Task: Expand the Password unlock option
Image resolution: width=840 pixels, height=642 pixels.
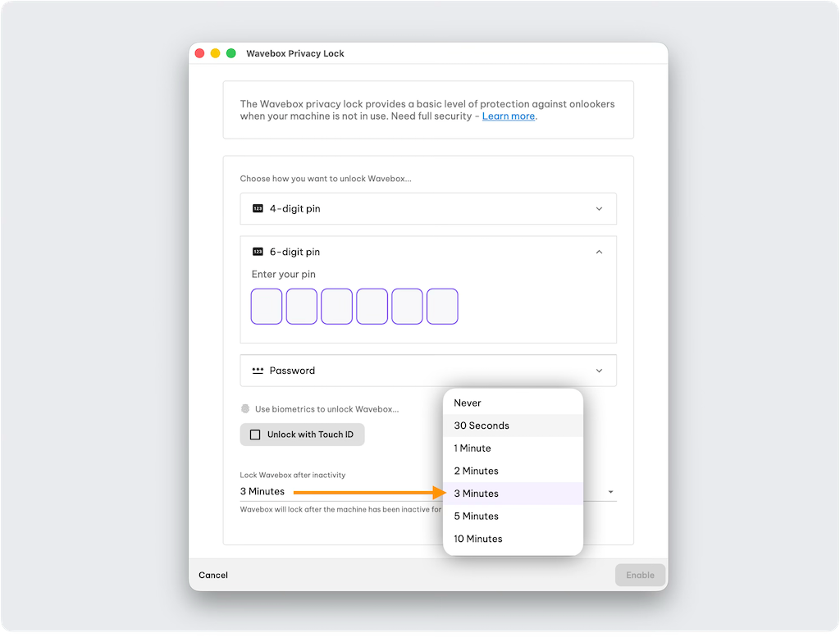Action: [x=599, y=371]
